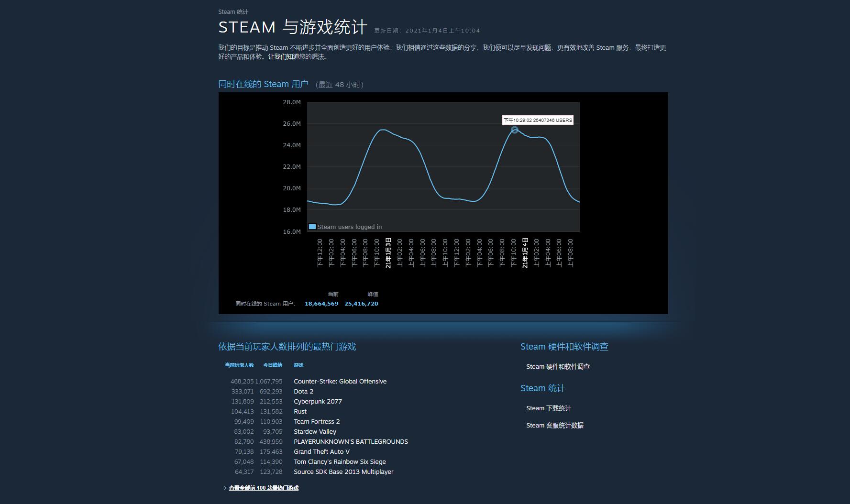Click the '26.0M' y-axis label

(292, 123)
